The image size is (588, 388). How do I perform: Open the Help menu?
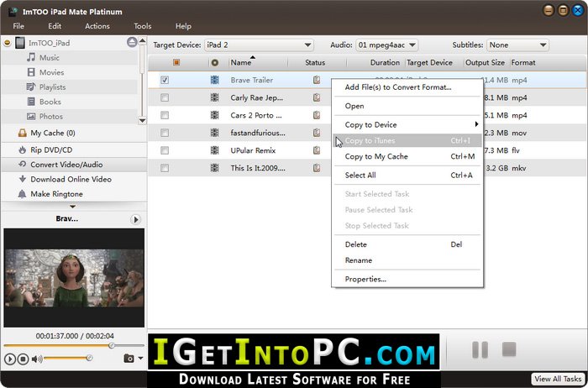click(x=183, y=26)
